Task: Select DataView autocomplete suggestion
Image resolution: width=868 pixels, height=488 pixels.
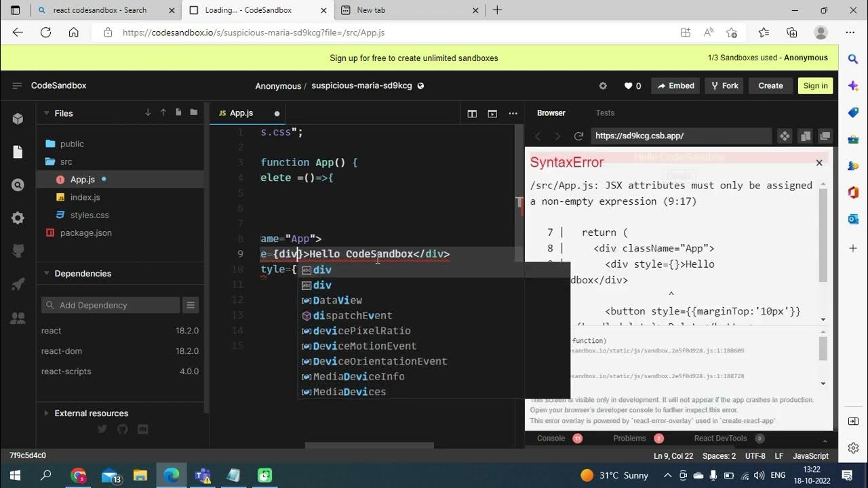Action: tap(434, 300)
